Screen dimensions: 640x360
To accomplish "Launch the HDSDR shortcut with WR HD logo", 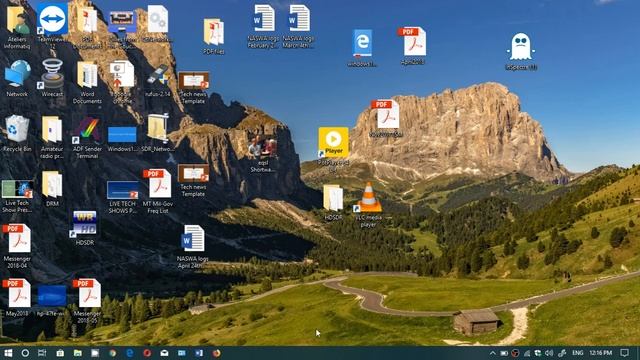I will tap(84, 227).
